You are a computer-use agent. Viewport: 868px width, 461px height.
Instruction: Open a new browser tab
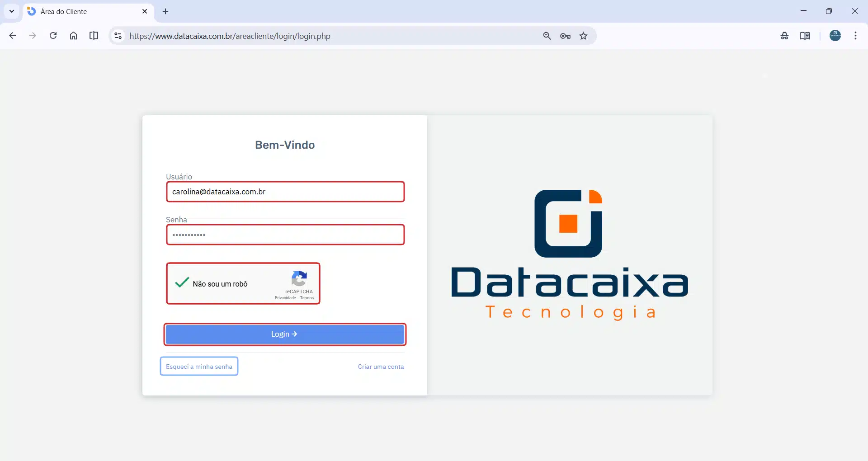165,12
